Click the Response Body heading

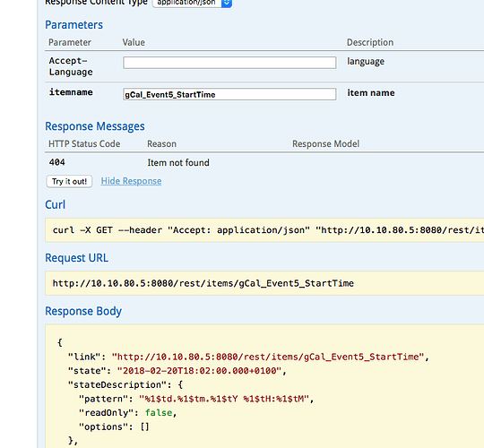pos(83,311)
